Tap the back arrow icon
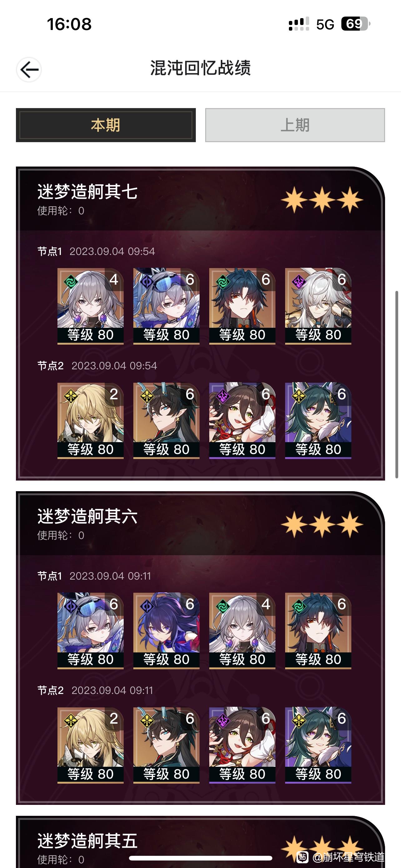This screenshot has height=868, width=401. pos(29,69)
